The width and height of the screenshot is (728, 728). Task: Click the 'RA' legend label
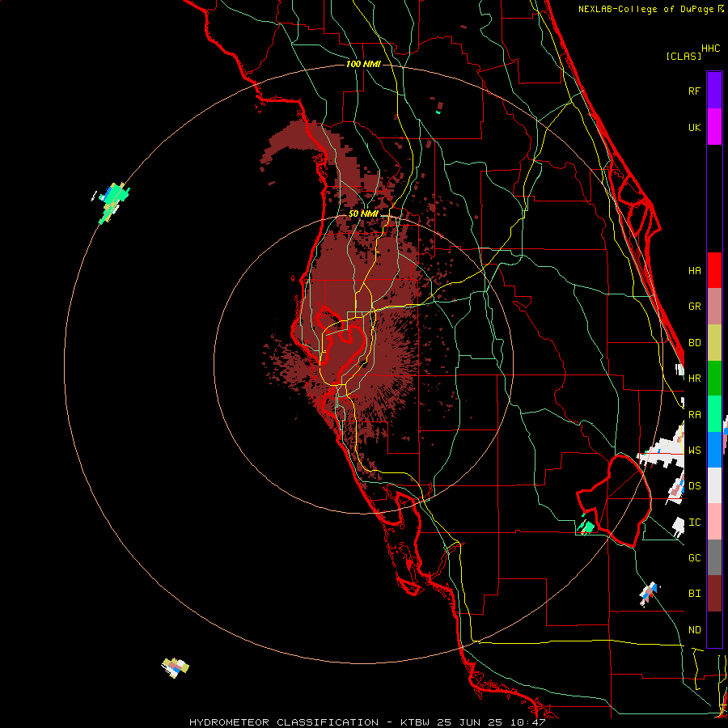point(694,415)
